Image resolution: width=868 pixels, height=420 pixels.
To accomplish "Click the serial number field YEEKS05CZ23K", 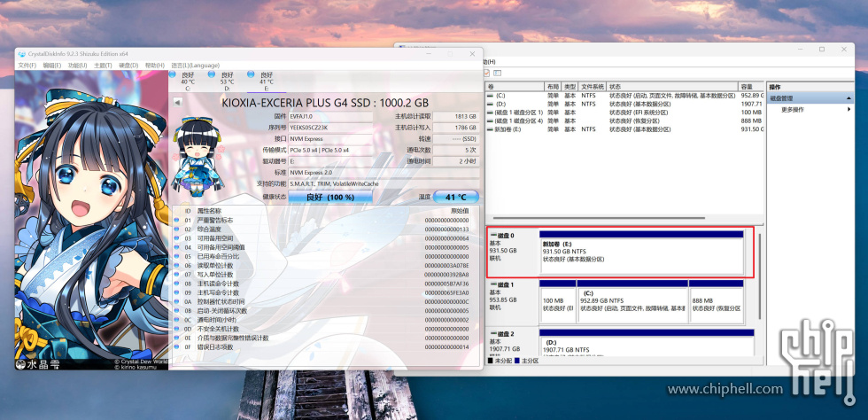I will 330,128.
